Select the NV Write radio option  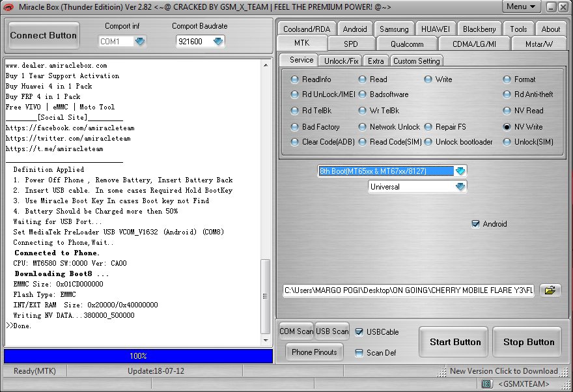[x=507, y=127]
